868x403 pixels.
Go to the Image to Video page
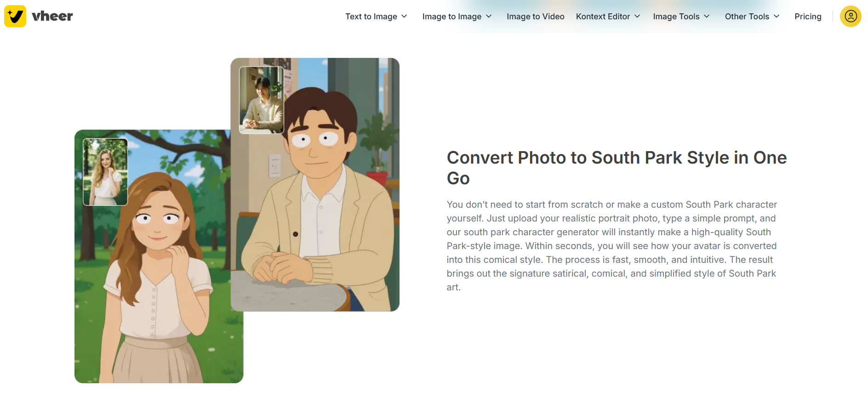pyautogui.click(x=535, y=17)
